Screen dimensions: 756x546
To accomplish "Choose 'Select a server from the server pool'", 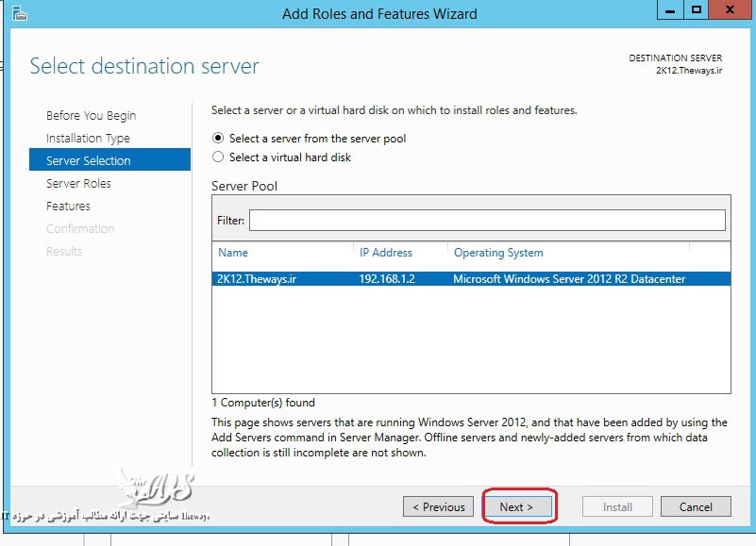I will pyautogui.click(x=219, y=139).
